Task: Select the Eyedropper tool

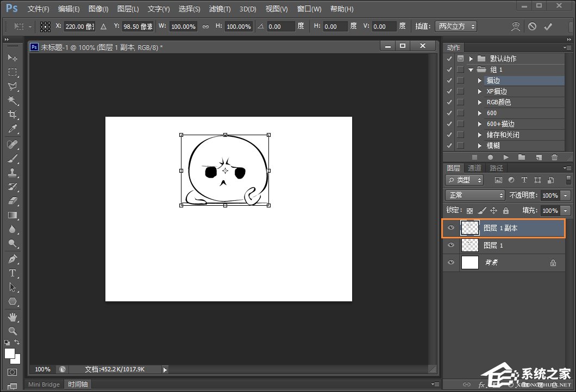Action: (x=12, y=129)
